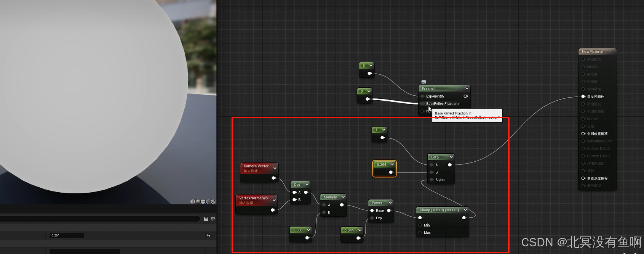The height and width of the screenshot is (254, 644).
Task: Select the cube preview mesh icon
Action: tap(208, 201)
